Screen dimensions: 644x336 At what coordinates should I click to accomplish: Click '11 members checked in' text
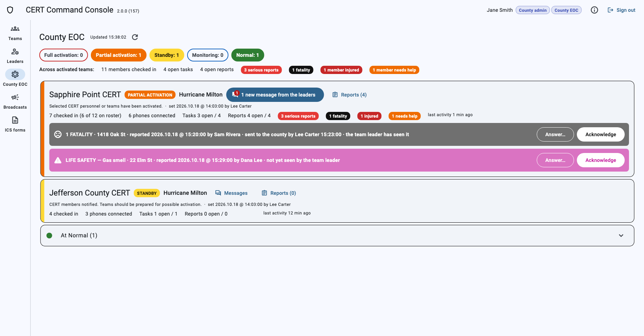click(x=129, y=69)
